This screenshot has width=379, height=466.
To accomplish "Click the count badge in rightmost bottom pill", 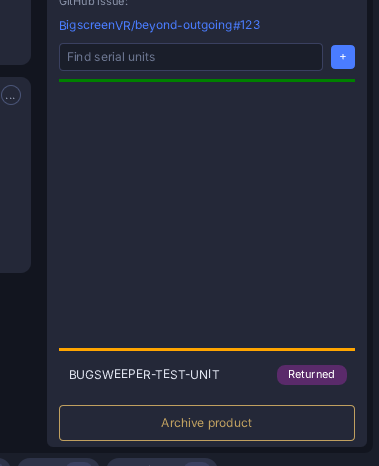I will (x=197, y=464).
